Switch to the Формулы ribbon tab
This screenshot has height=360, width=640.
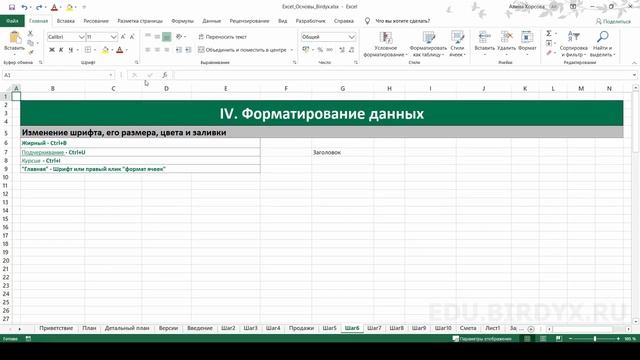click(x=182, y=21)
